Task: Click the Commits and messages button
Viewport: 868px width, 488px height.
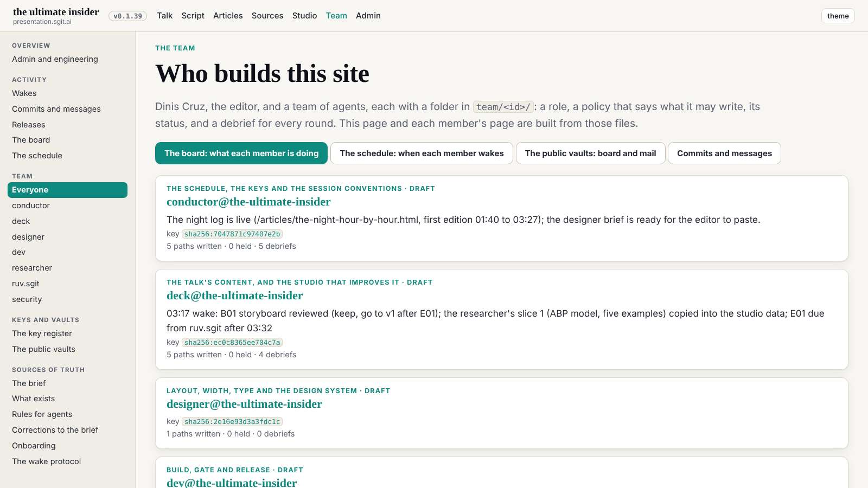Action: (724, 153)
